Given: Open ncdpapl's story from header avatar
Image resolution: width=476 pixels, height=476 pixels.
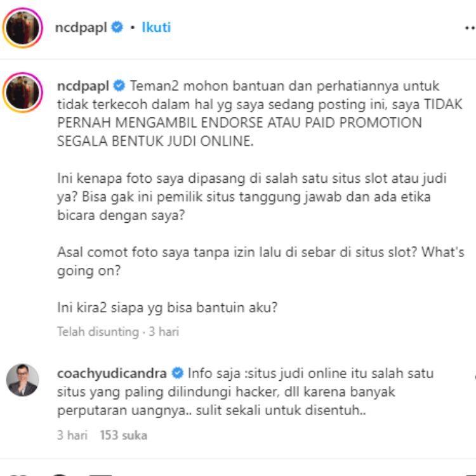Looking at the screenshot, I should coord(23,28).
